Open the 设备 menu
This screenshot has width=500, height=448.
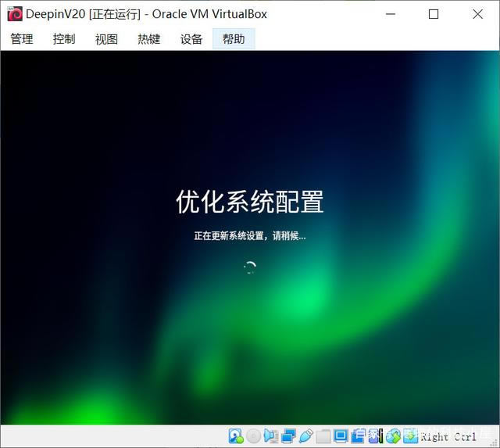coord(191,39)
